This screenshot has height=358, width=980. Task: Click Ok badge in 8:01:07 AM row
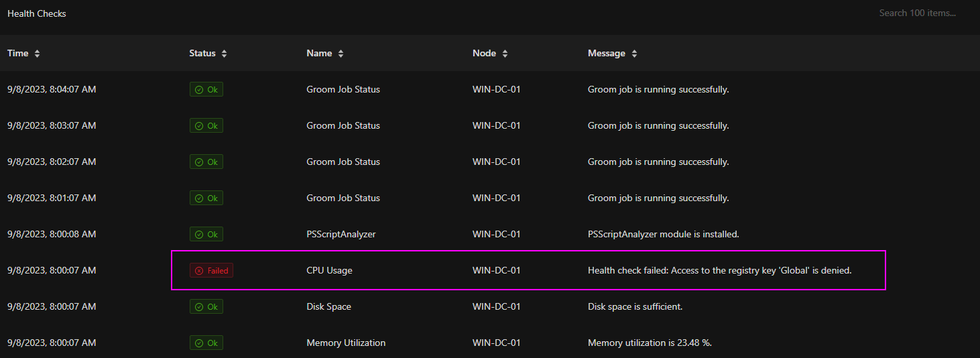point(206,198)
